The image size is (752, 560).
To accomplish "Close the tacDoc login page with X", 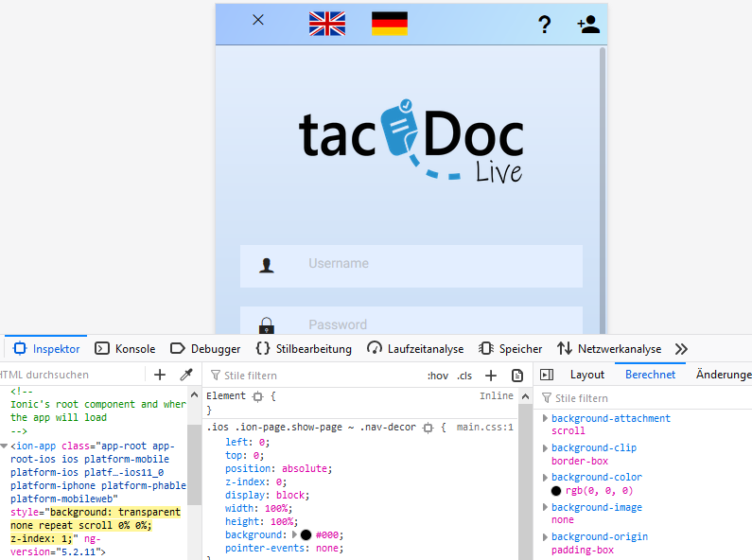I will point(258,20).
